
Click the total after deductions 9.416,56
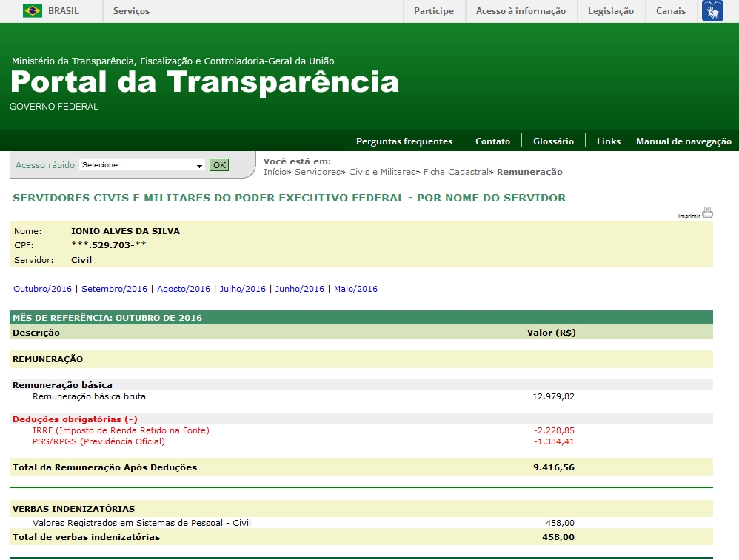tap(553, 467)
